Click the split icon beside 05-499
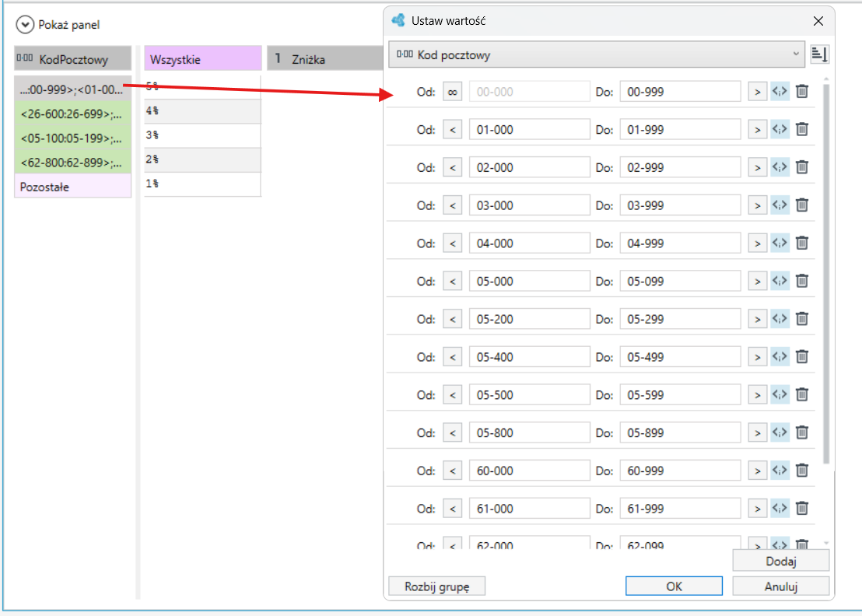Image resolution: width=862 pixels, height=616 pixels. (x=780, y=357)
